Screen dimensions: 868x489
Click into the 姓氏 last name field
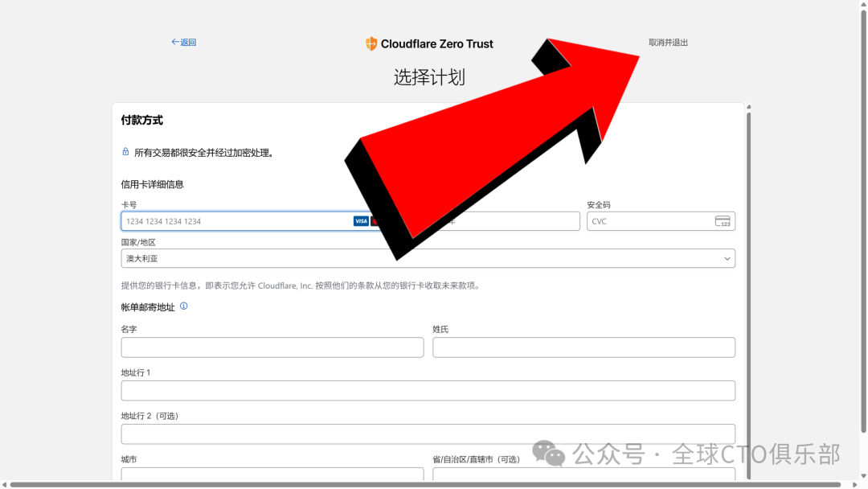pyautogui.click(x=583, y=347)
